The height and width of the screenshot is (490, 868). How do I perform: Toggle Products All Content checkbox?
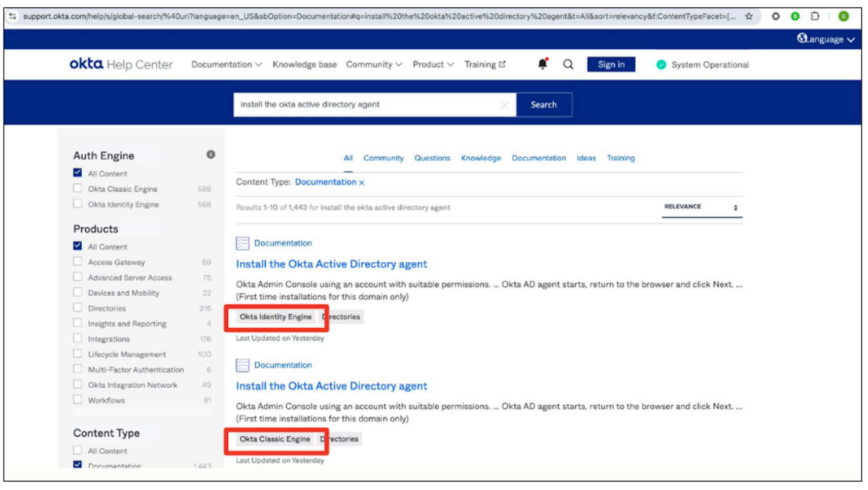[x=77, y=246]
